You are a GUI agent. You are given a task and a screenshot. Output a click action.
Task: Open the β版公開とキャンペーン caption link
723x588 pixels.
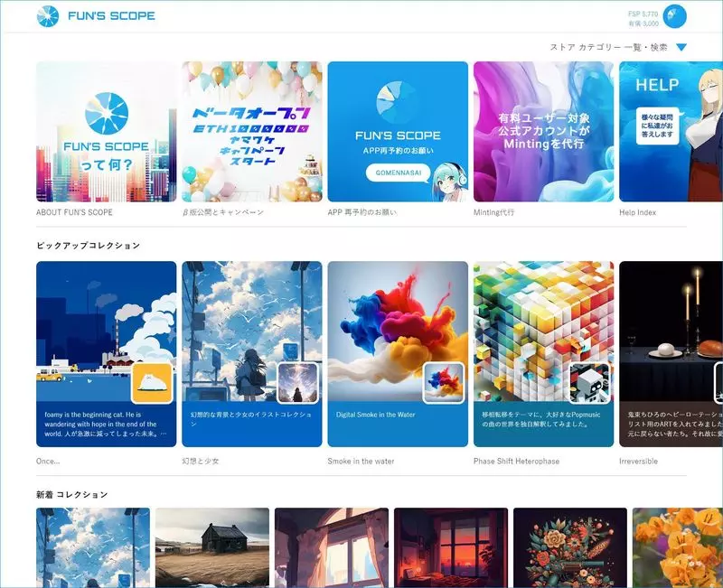pyautogui.click(x=222, y=212)
